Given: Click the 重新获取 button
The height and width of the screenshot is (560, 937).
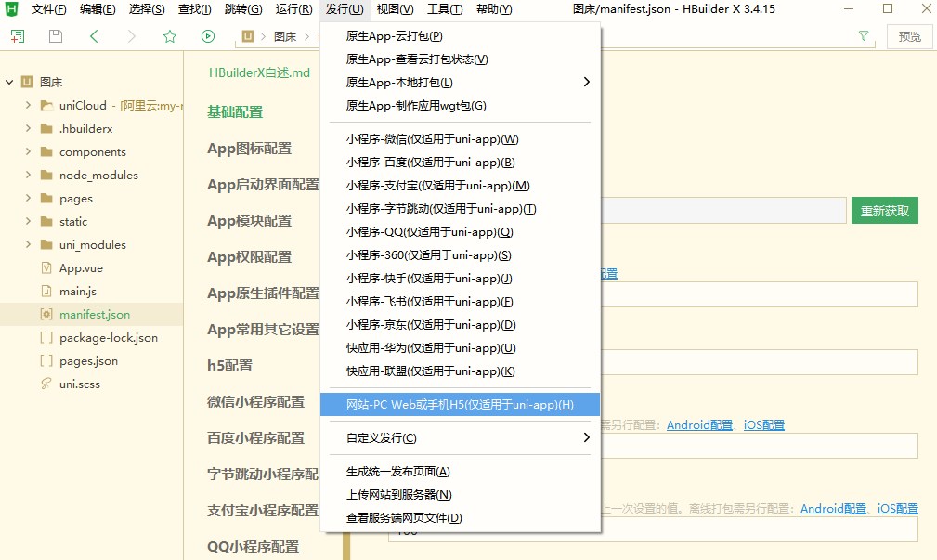Looking at the screenshot, I should click(884, 211).
